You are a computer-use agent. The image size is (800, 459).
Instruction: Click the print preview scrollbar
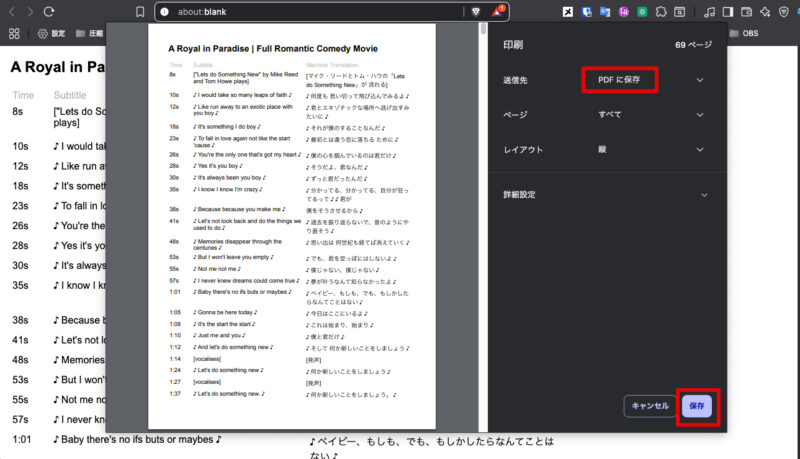point(483,29)
